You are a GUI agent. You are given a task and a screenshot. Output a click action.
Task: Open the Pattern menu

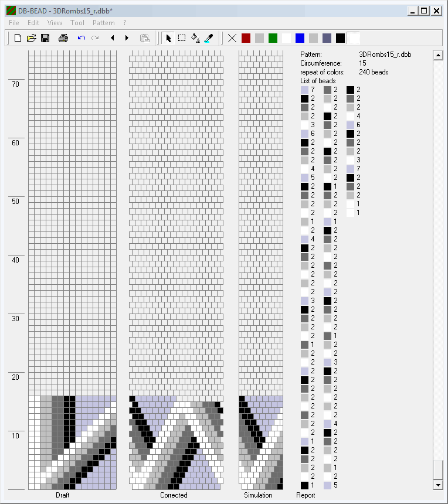coord(104,23)
